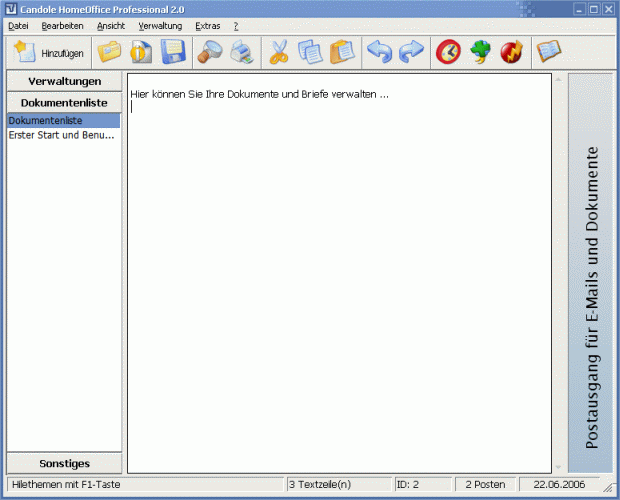This screenshot has height=500, width=620.
Task: Click the vertical Postausgang für E-Mails panel
Action: point(590,272)
